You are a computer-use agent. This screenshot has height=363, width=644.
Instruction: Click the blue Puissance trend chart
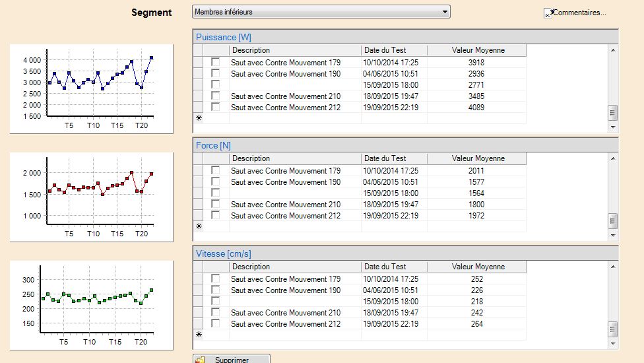pyautogui.click(x=92, y=88)
